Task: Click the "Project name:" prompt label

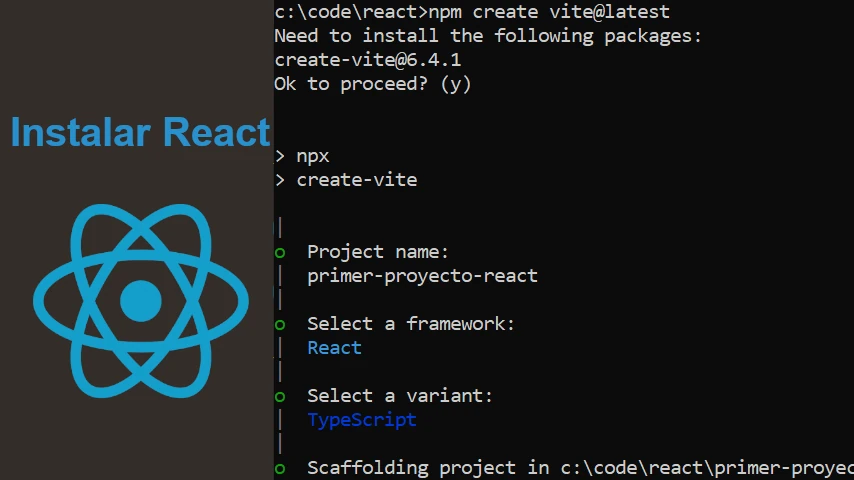Action: pyautogui.click(x=378, y=252)
